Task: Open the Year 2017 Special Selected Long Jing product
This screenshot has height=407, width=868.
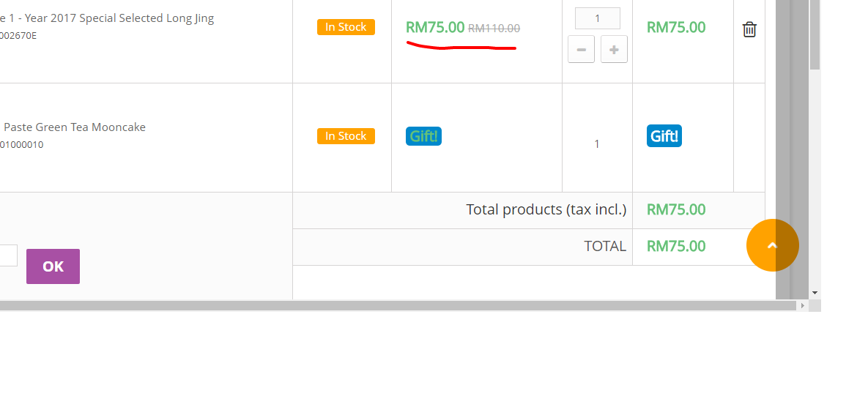Action: pos(107,18)
